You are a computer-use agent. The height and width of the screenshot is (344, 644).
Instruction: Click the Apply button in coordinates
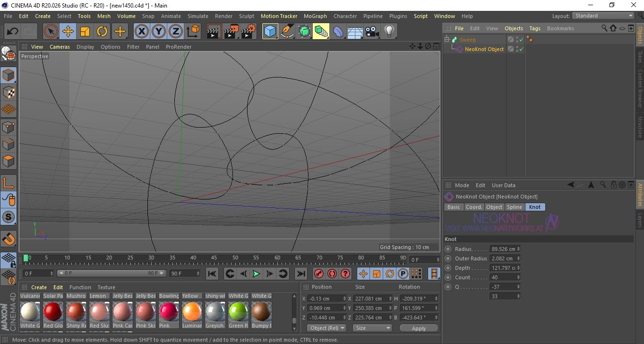click(x=418, y=328)
